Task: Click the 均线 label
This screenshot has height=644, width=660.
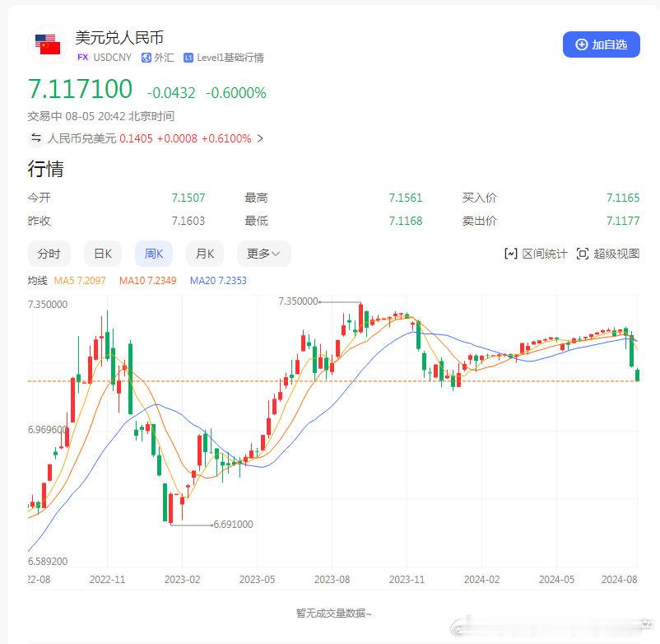Action: (x=38, y=281)
